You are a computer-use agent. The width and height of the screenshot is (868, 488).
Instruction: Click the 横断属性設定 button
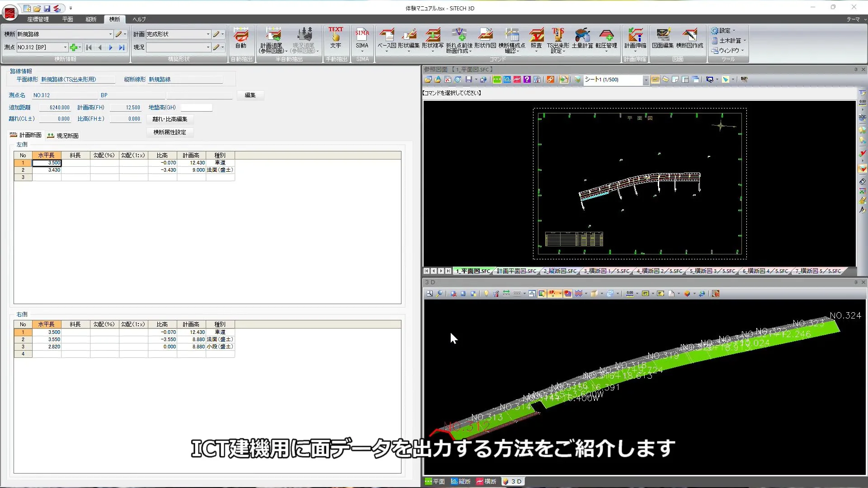pyautogui.click(x=170, y=132)
